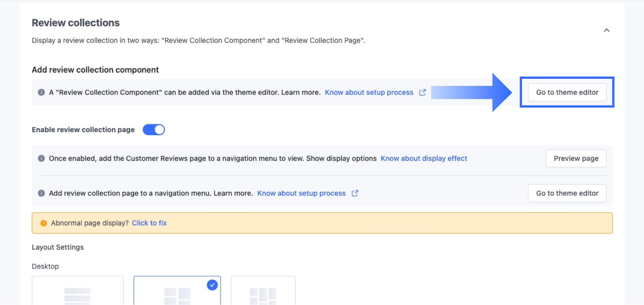Select the checked two-column grid layout
The height and width of the screenshot is (305, 644).
[177, 294]
